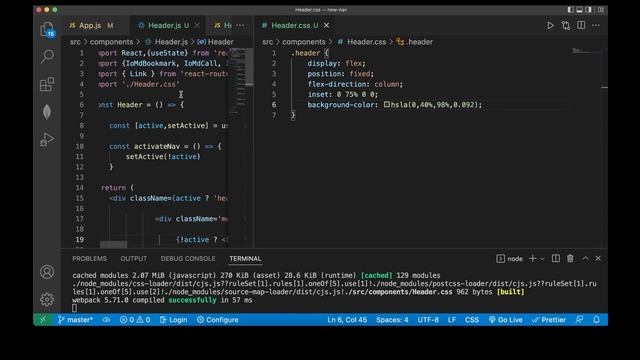Change encoding via UTF-8
Viewport: 640px width, 360px height.
428,320
